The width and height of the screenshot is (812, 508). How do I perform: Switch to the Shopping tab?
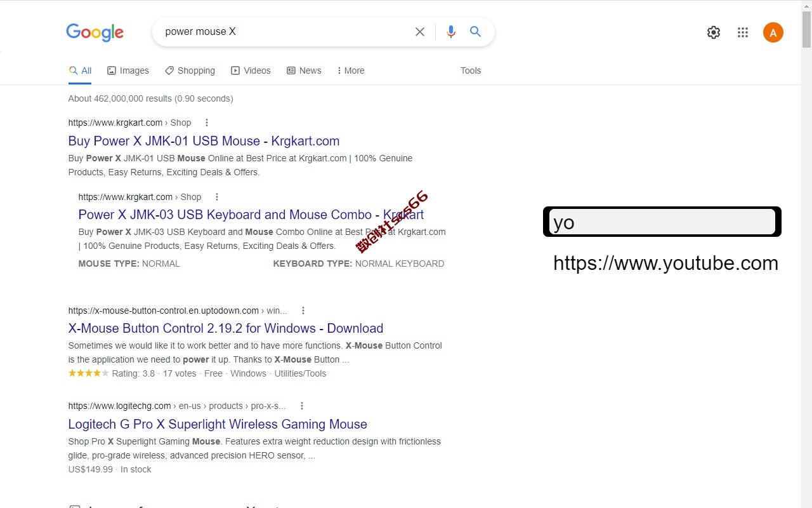tap(190, 70)
